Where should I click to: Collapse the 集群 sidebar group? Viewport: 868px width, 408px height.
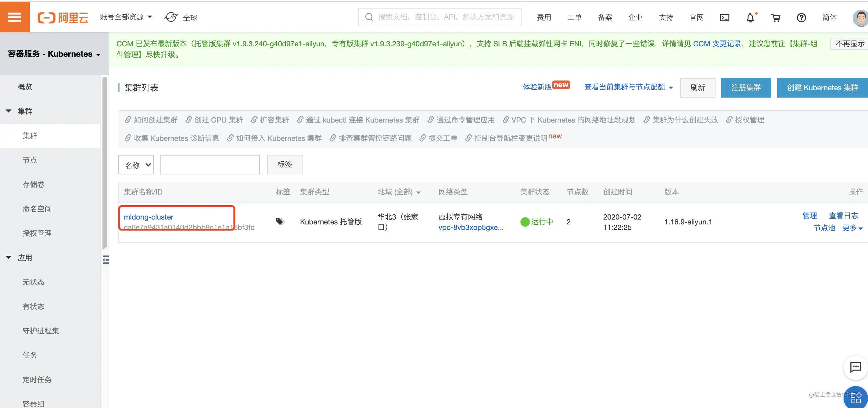tap(9, 111)
